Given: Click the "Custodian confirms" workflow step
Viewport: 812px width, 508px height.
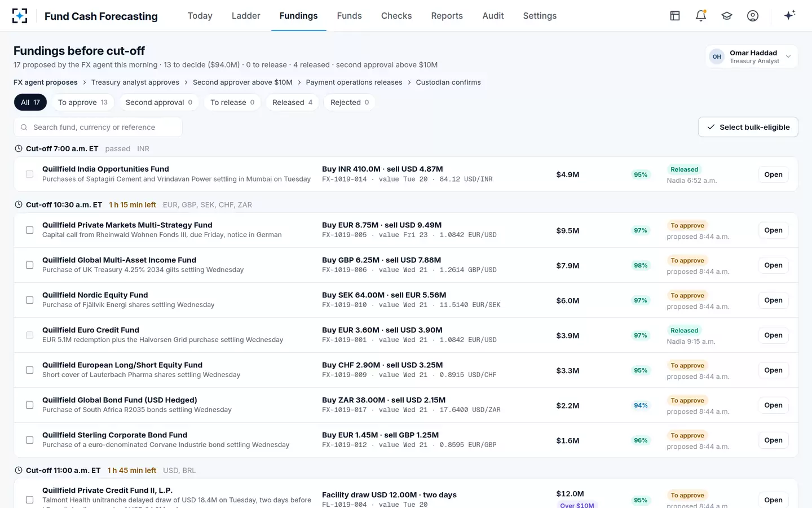Looking at the screenshot, I should [448, 82].
